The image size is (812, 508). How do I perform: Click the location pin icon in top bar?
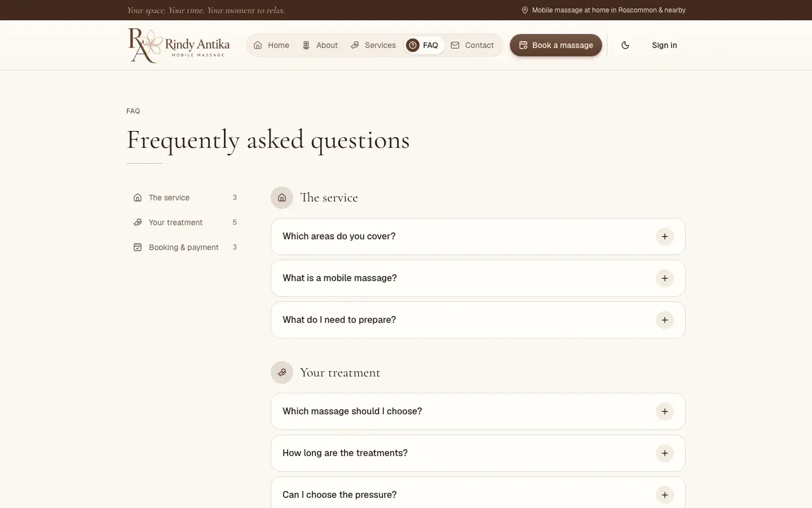(x=525, y=10)
